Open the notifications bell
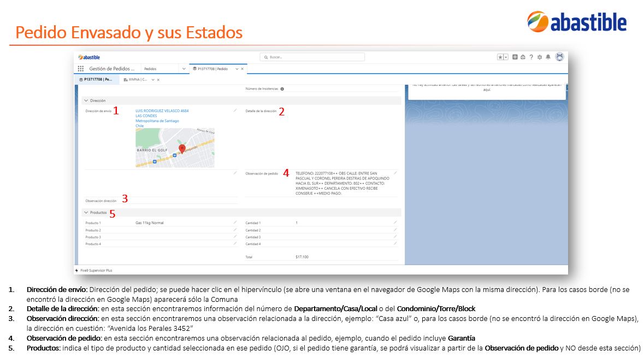Viewport: 644px width, 362px height. click(x=548, y=57)
